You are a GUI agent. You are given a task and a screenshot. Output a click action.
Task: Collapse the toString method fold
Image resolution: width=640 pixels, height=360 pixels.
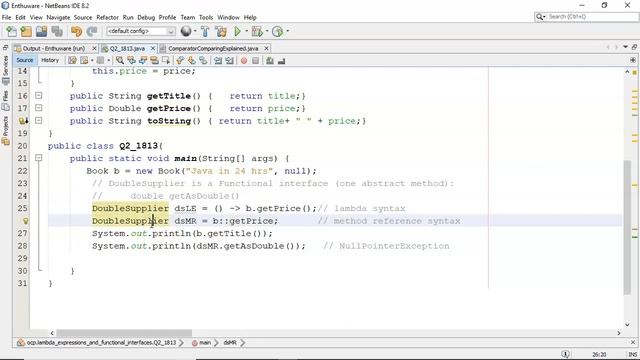pyautogui.click(x=38, y=120)
